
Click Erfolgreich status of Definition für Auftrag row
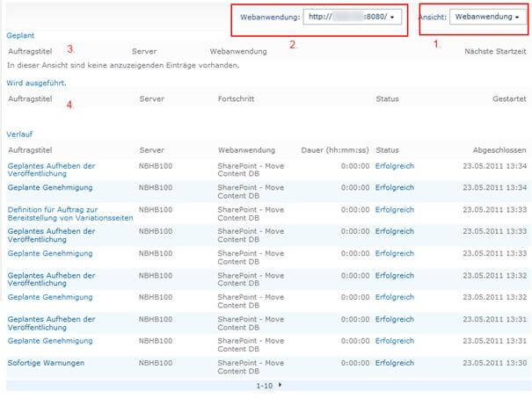pyautogui.click(x=394, y=210)
